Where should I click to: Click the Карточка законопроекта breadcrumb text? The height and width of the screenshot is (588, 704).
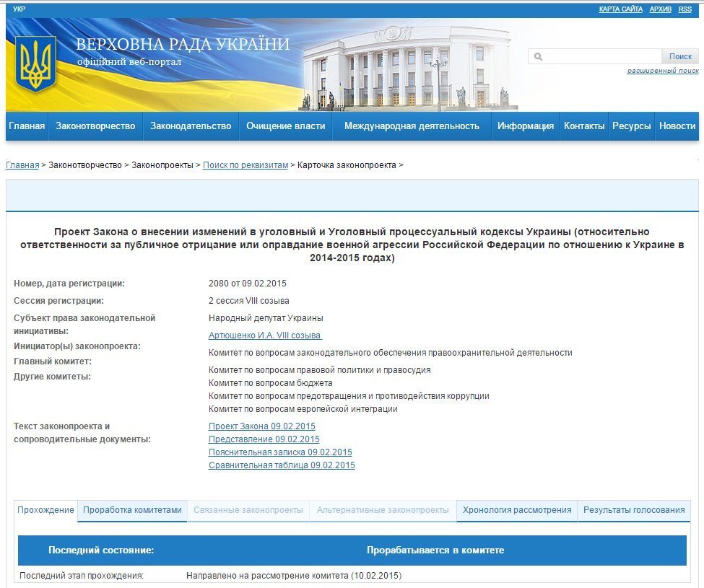347,165
